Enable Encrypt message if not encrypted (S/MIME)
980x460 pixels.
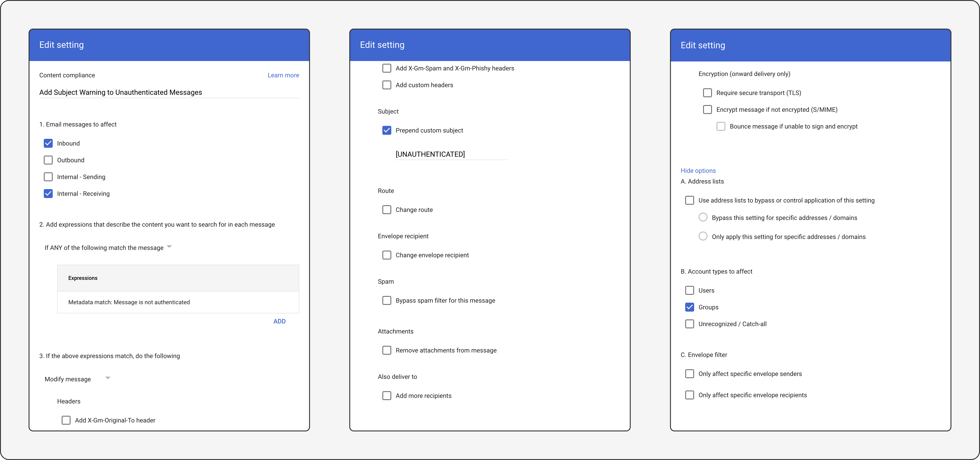[708, 109]
